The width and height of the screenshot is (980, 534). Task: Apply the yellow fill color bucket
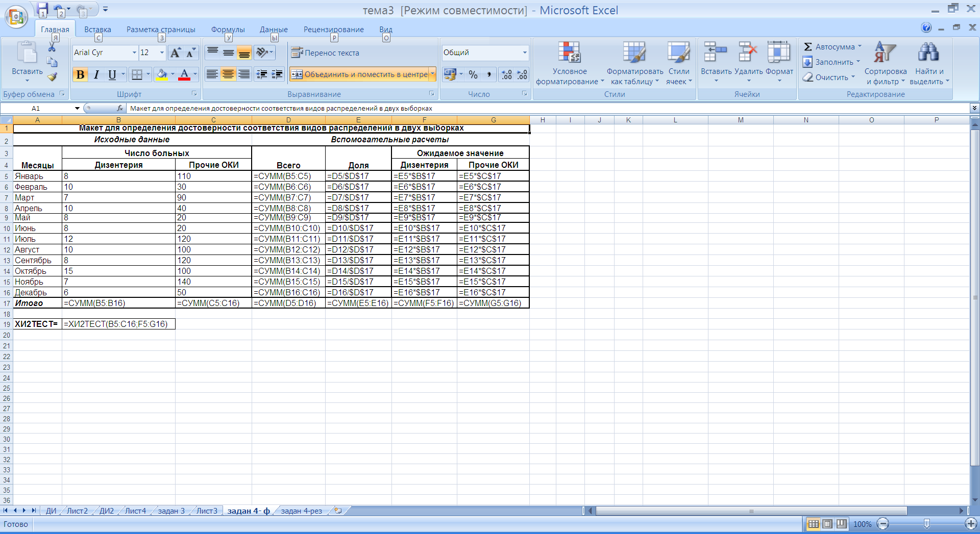point(162,75)
